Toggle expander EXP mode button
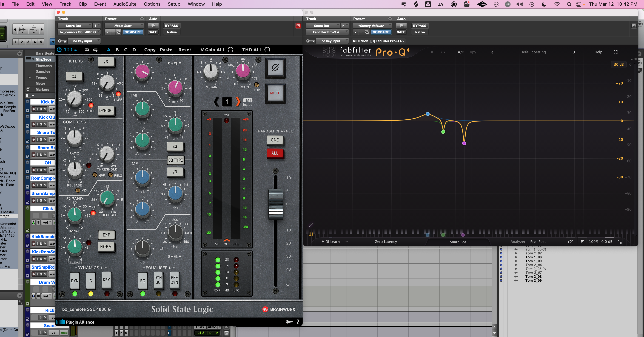 click(106, 235)
